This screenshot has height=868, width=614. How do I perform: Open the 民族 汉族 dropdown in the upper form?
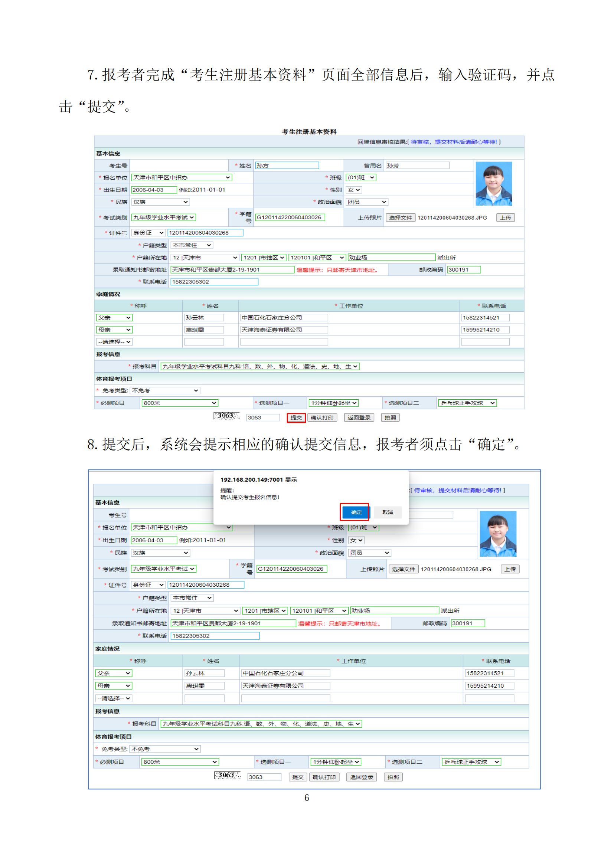pos(160,202)
